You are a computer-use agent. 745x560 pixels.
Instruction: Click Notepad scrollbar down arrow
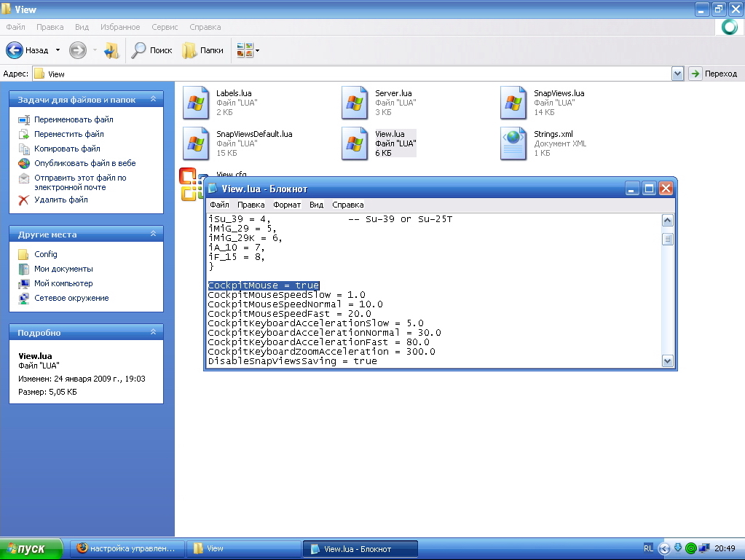668,361
